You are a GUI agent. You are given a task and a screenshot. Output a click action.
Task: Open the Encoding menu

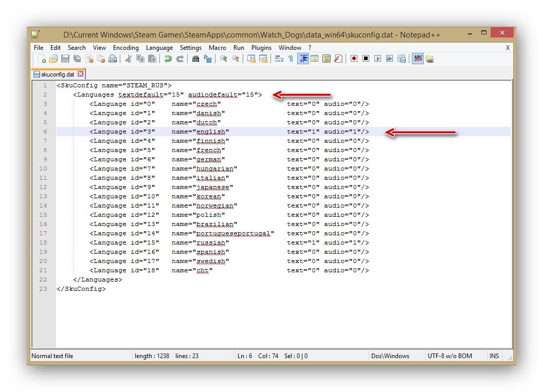point(126,48)
